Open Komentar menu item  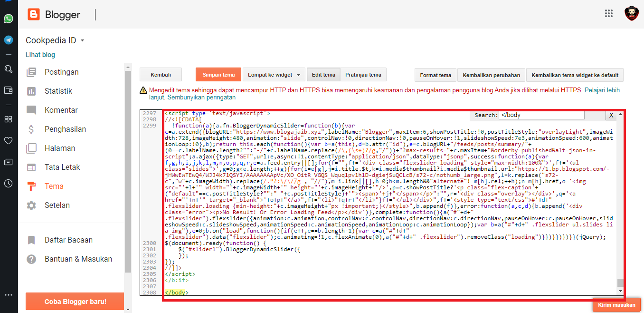(61, 110)
